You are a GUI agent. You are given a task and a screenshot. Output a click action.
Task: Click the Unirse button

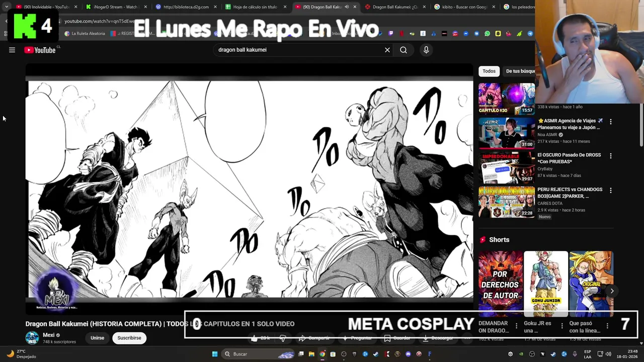pyautogui.click(x=97, y=338)
